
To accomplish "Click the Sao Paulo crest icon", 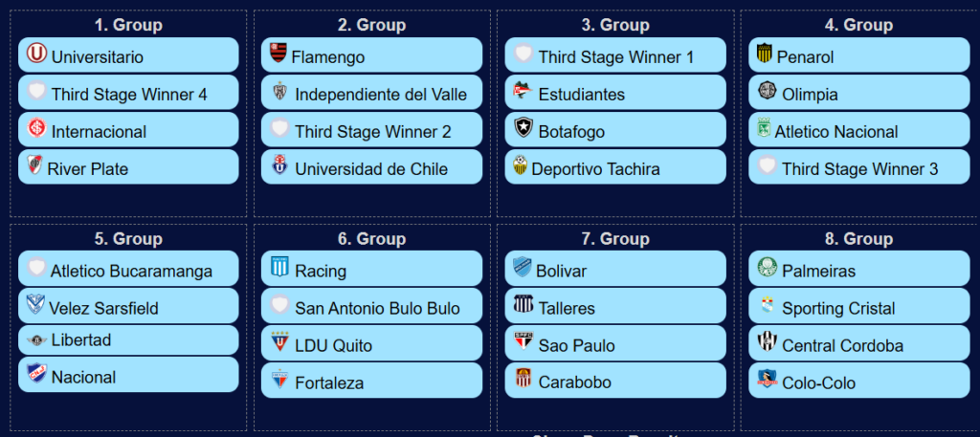I will [523, 344].
